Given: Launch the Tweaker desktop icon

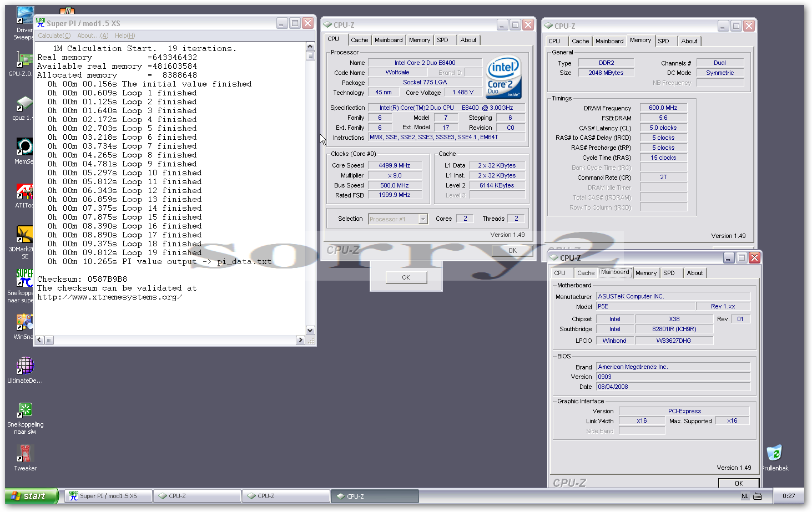Looking at the screenshot, I should tap(25, 453).
